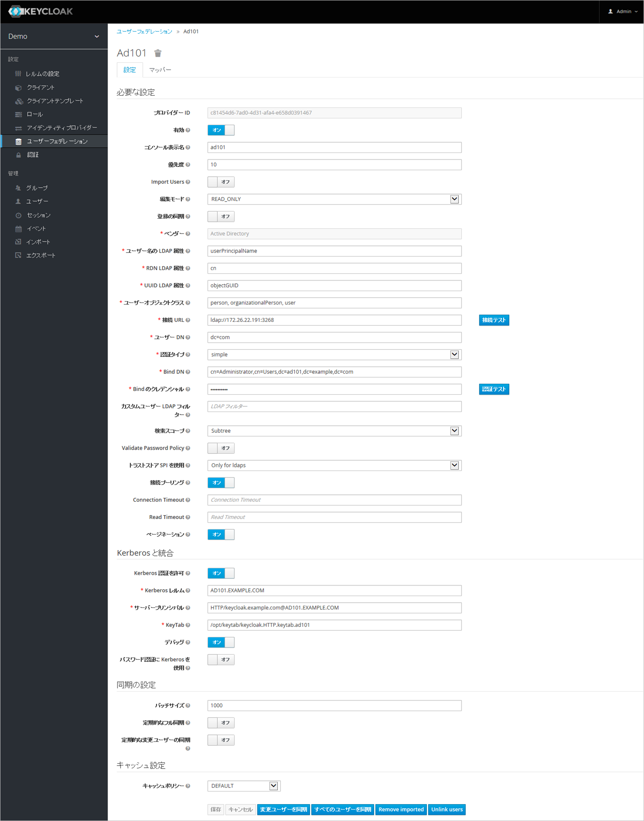Viewport: 644px width, 821px height.
Task: Open トラストストア SPI Only for ldaps dropdown
Action: [x=334, y=465]
